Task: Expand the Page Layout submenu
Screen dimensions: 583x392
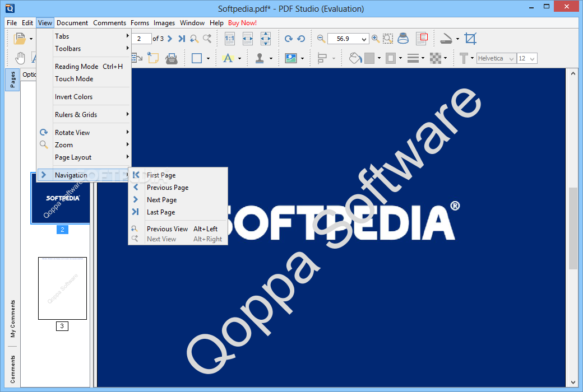Action: [x=84, y=157]
